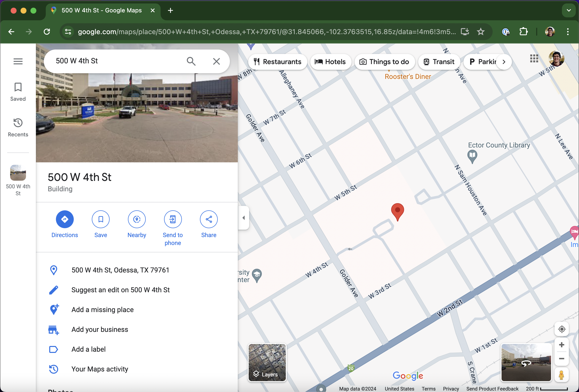The width and height of the screenshot is (579, 392).
Task: Click the Share icon for this location
Action: (209, 219)
